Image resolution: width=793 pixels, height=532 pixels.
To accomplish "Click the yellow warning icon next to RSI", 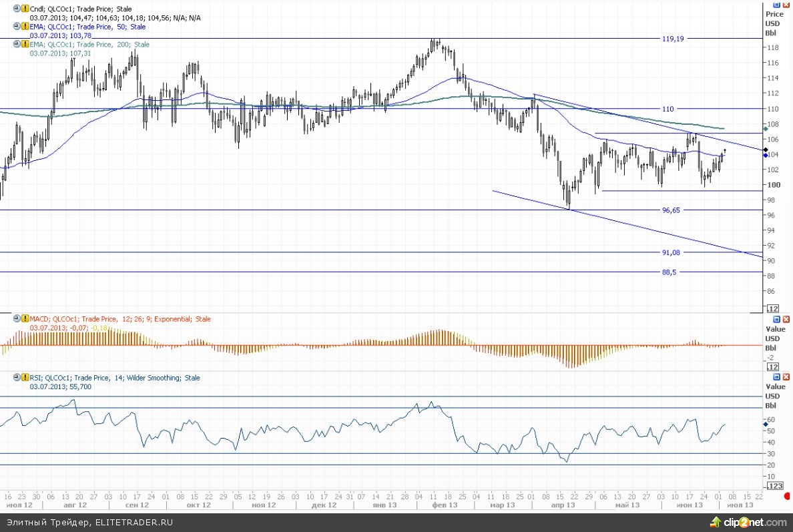I will tap(25, 378).
